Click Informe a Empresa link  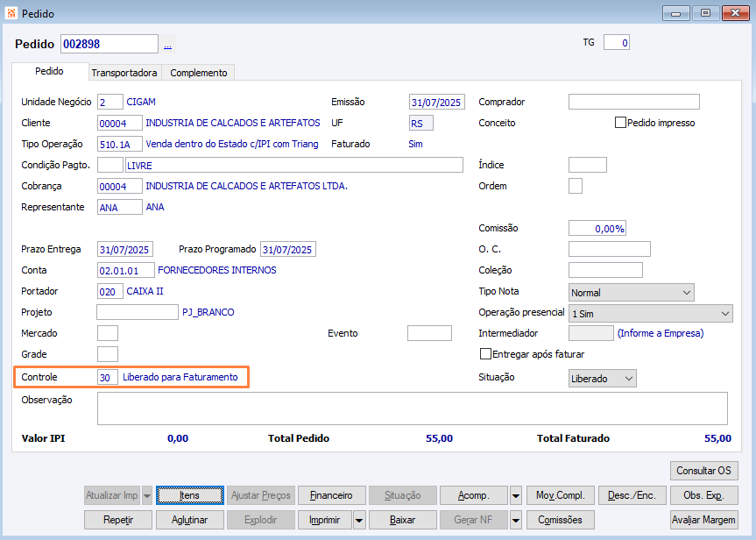[661, 333]
